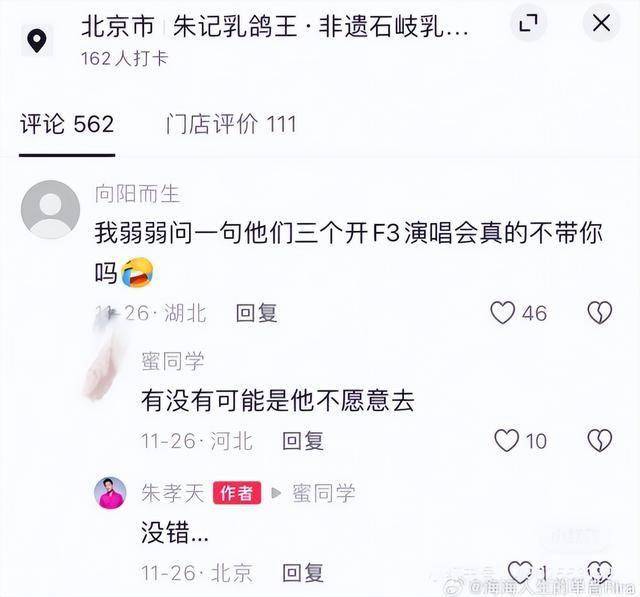Image resolution: width=640 pixels, height=597 pixels.
Task: Tap the mentioned 蜜同学 name after arrow
Action: (323, 493)
